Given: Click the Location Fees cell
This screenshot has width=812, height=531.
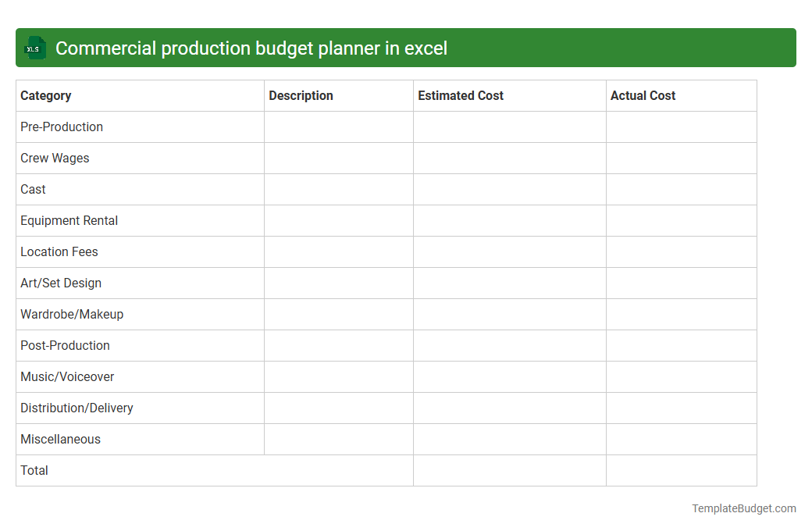Looking at the screenshot, I should [x=59, y=251].
